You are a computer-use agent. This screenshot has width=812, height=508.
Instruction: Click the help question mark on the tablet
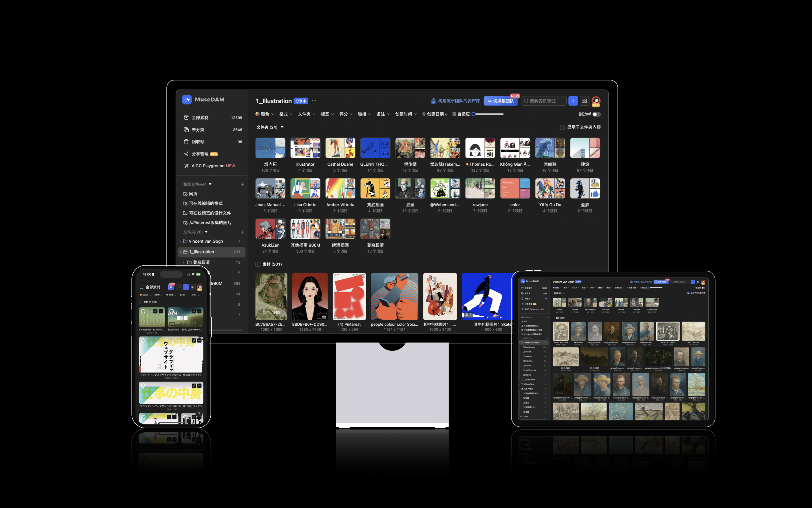click(703, 413)
